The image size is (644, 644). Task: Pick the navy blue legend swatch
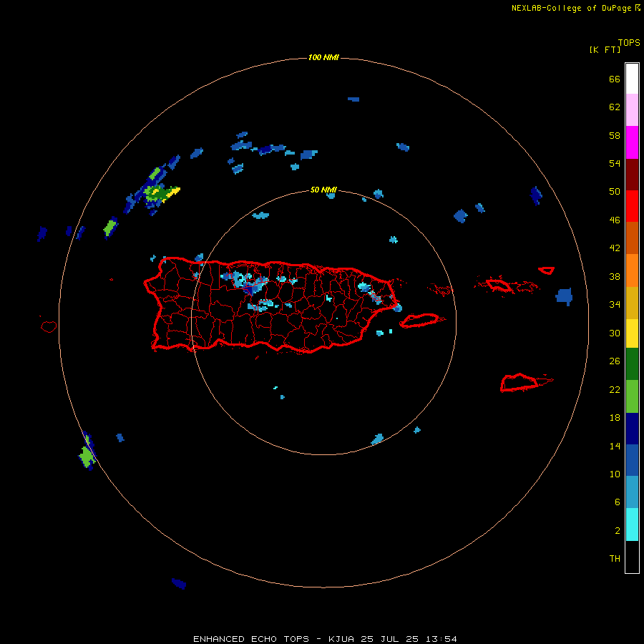632,429
